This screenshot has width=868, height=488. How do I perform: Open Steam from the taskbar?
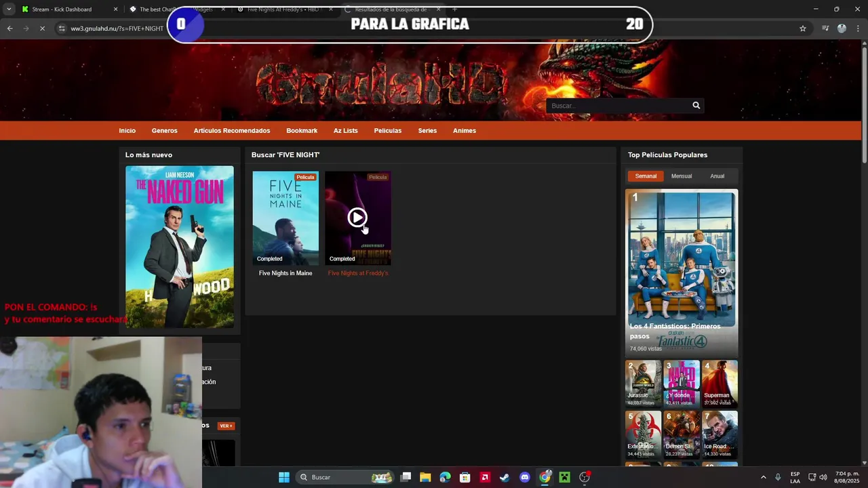pyautogui.click(x=505, y=477)
